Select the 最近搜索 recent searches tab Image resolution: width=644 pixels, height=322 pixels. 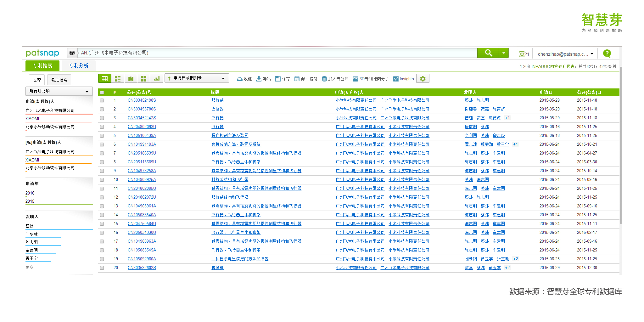[x=59, y=80]
